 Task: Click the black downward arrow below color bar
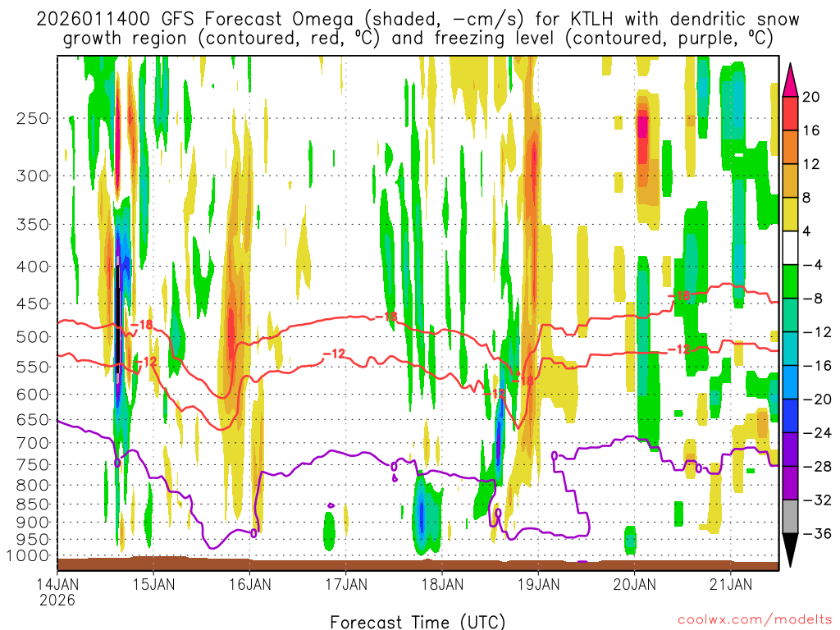[x=790, y=549]
